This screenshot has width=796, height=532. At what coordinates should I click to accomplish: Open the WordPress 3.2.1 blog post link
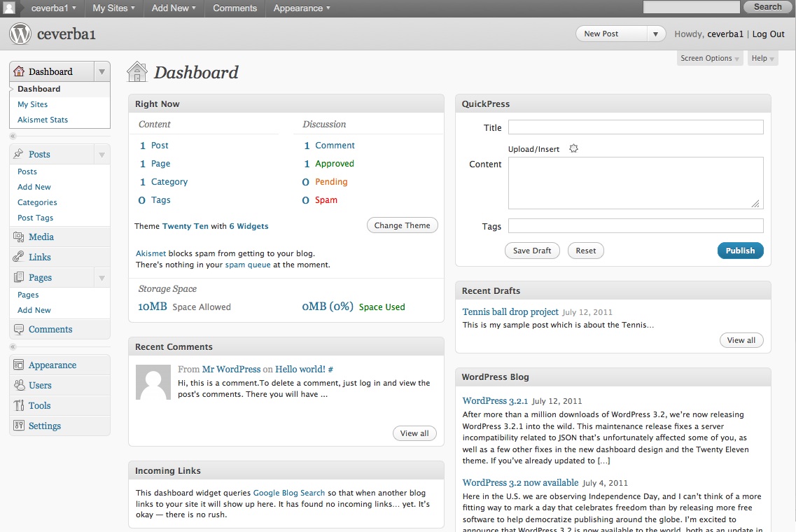[495, 400]
